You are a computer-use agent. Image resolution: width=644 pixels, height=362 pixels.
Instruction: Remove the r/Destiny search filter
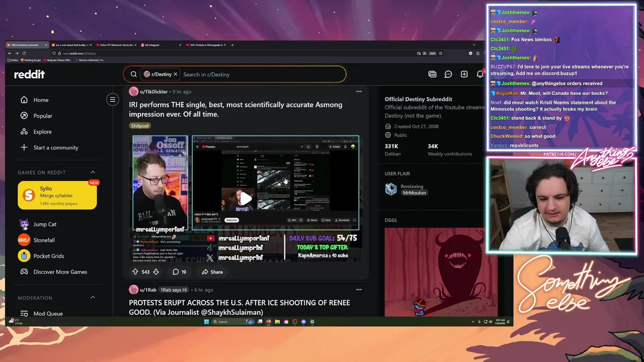175,74
